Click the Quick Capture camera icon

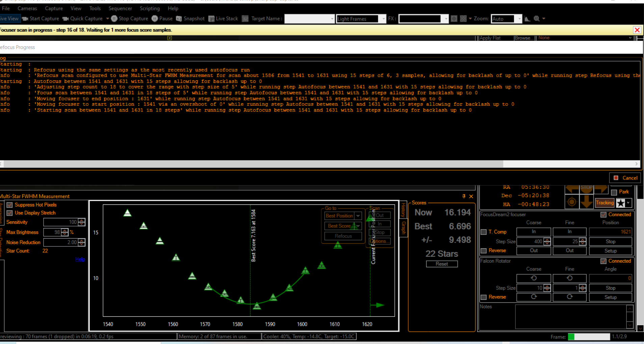tap(66, 19)
